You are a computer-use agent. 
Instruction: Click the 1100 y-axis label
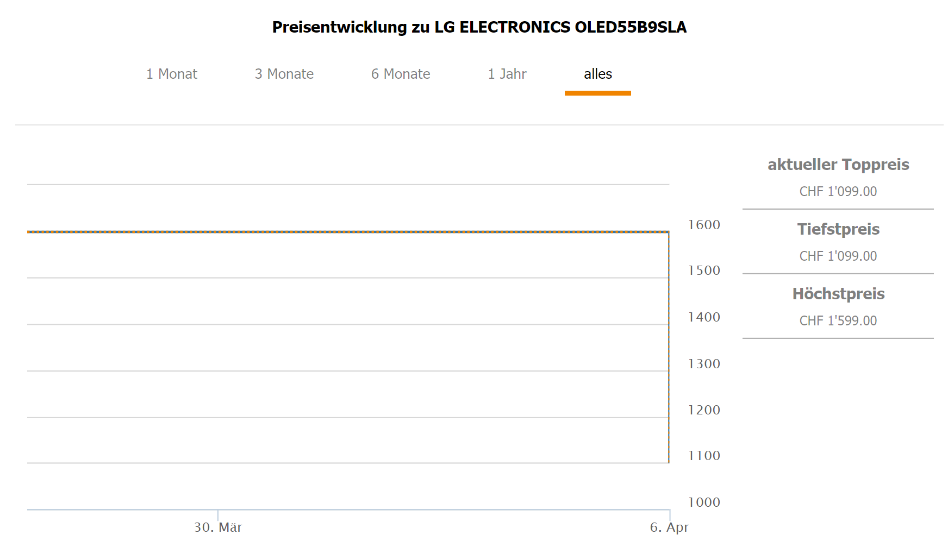704,456
